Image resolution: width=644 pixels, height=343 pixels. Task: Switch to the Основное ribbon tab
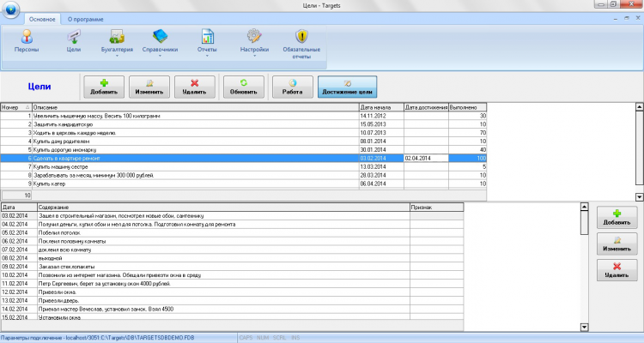(42, 19)
